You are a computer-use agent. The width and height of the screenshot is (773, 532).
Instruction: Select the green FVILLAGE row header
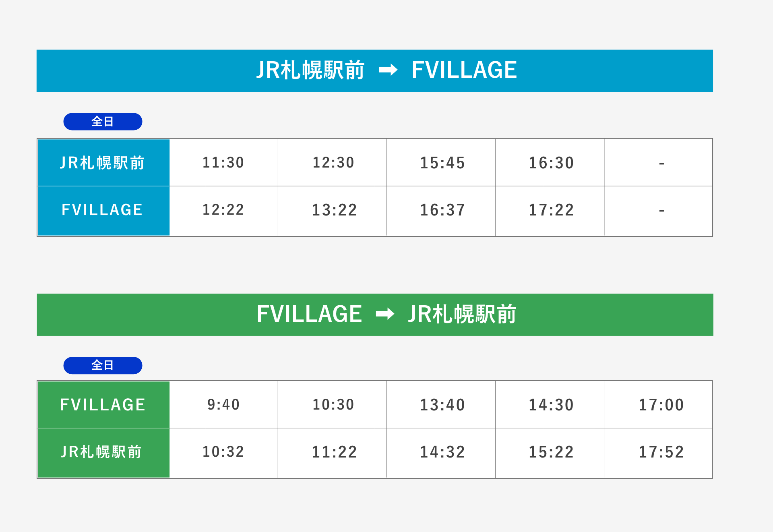[x=103, y=405]
